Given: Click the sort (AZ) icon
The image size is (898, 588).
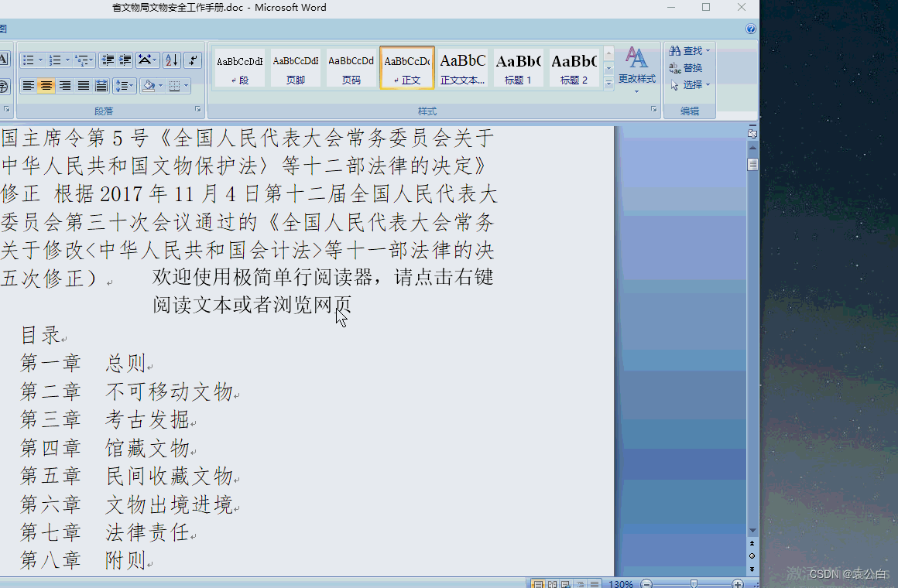Looking at the screenshot, I should tap(171, 60).
